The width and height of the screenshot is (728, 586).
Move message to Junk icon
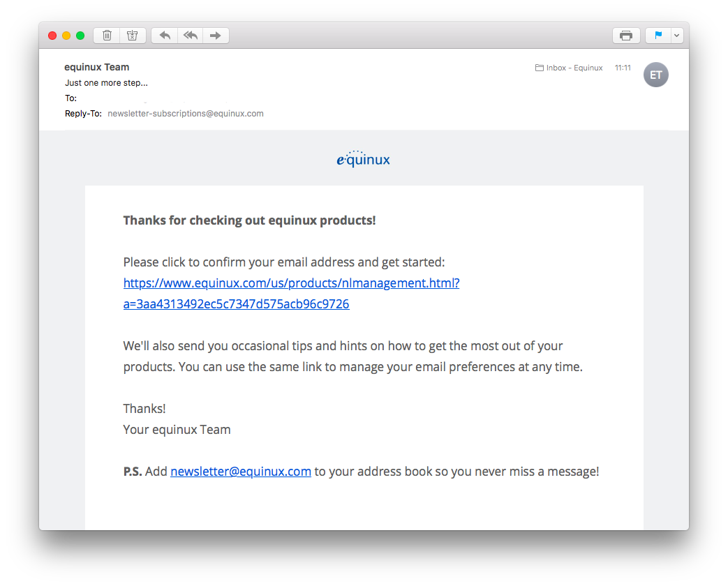133,36
